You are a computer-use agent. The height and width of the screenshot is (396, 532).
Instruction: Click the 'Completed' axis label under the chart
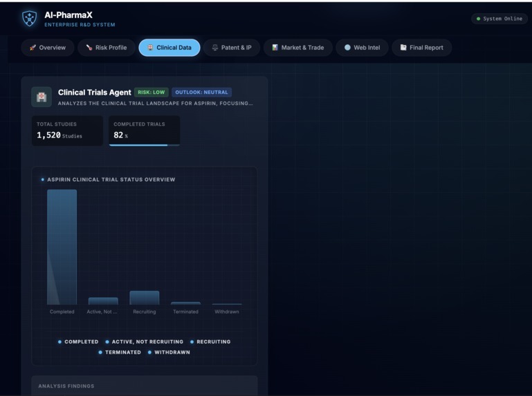[62, 312]
